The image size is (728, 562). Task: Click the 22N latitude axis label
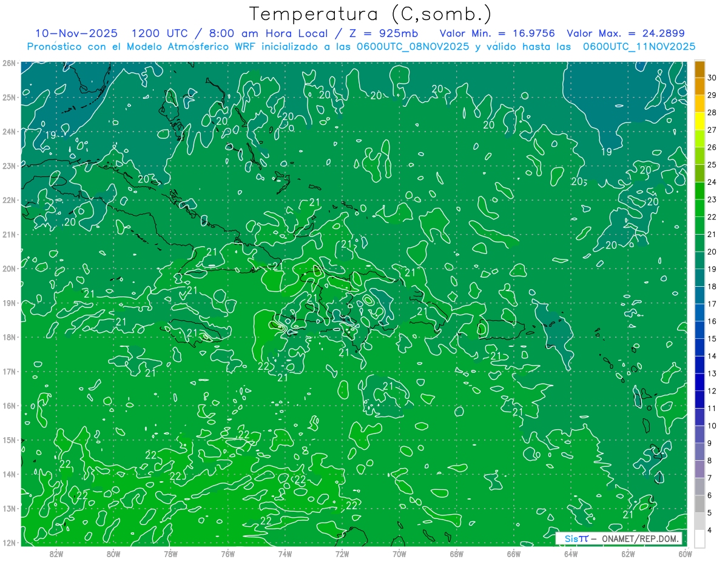pos(8,200)
